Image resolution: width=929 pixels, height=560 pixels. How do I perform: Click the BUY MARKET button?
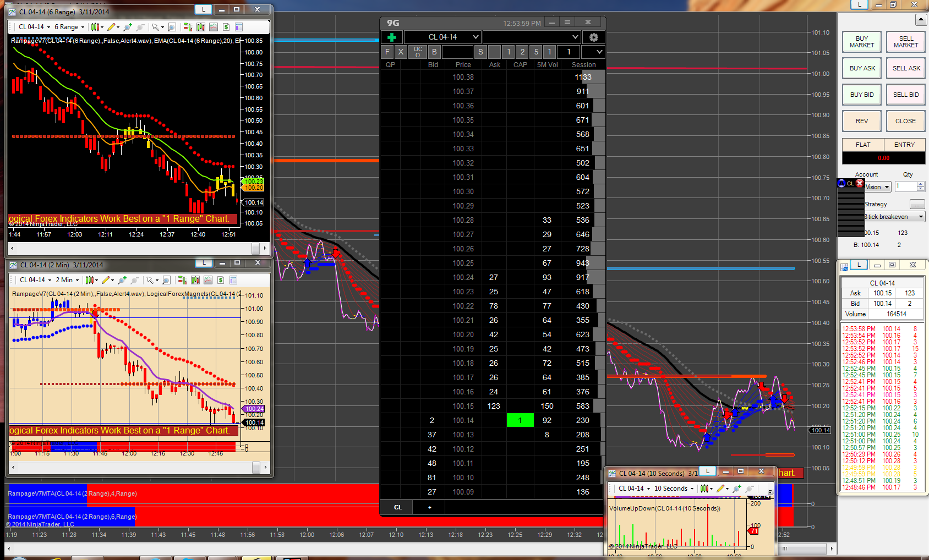pyautogui.click(x=862, y=42)
